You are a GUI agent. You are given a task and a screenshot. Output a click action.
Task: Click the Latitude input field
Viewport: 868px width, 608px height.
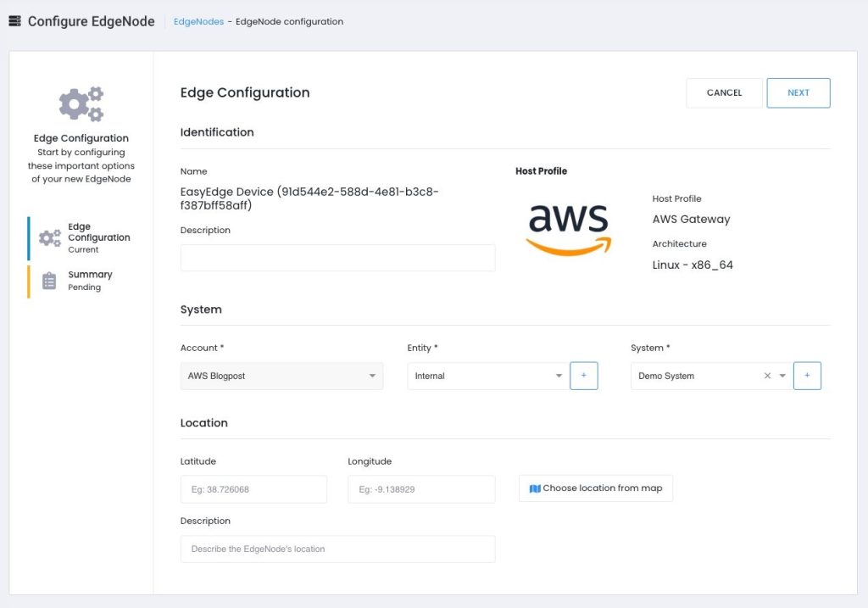(253, 489)
